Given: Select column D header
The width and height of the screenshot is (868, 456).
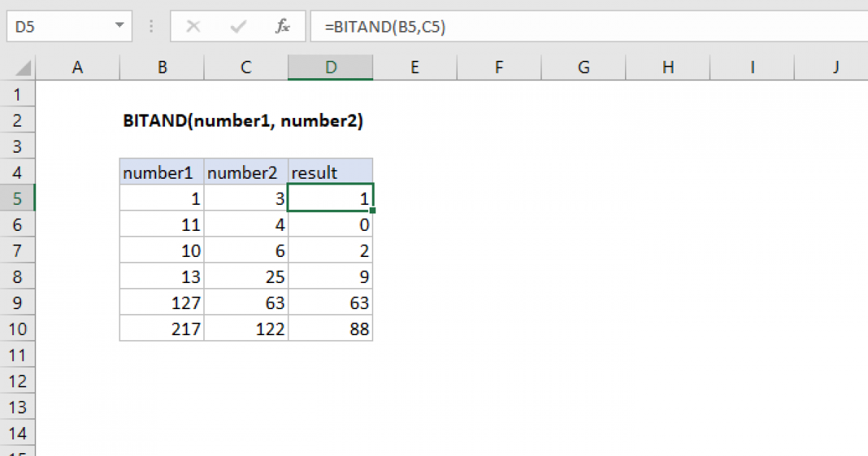Looking at the screenshot, I should pos(331,67).
